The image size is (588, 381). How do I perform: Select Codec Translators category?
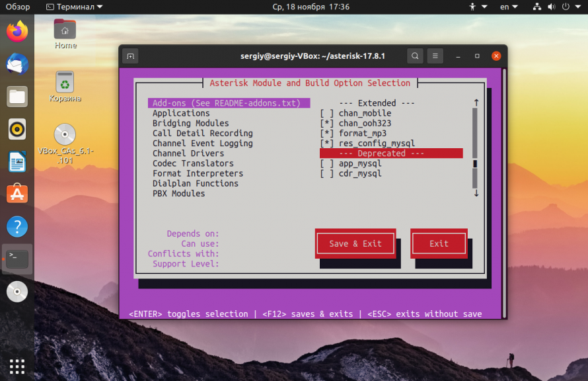[193, 163]
